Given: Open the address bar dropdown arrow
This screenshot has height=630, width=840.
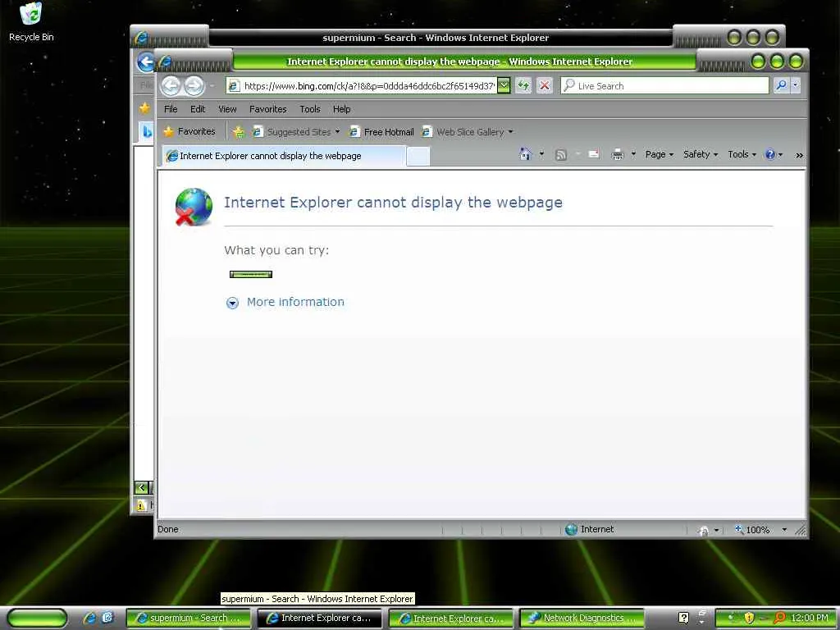Looking at the screenshot, I should click(504, 85).
